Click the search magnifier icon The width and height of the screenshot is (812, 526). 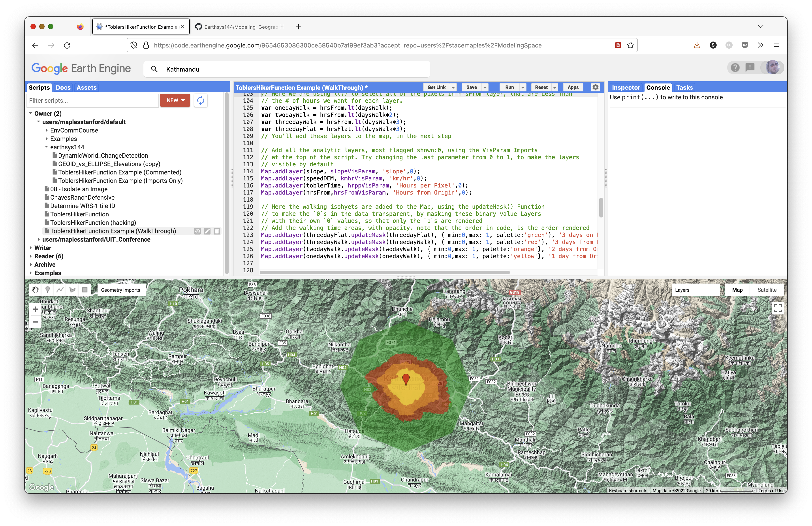154,69
